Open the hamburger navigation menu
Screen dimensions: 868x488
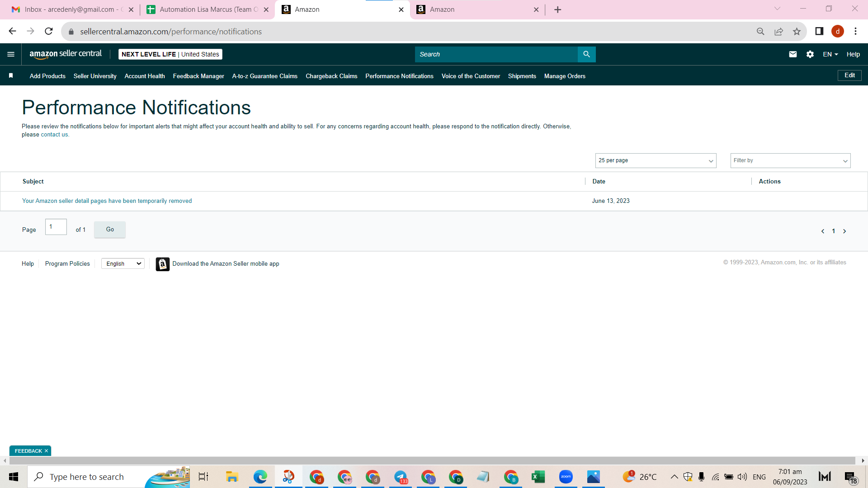(x=11, y=54)
